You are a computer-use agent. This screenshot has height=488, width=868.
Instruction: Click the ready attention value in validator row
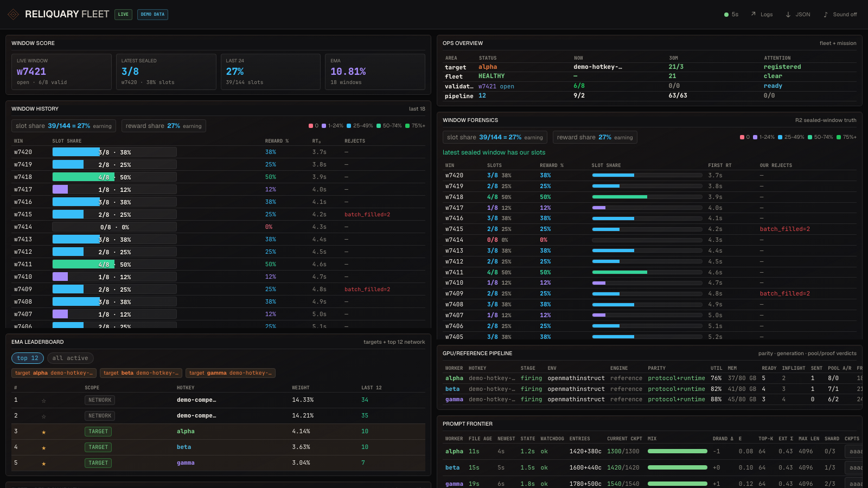(x=773, y=86)
